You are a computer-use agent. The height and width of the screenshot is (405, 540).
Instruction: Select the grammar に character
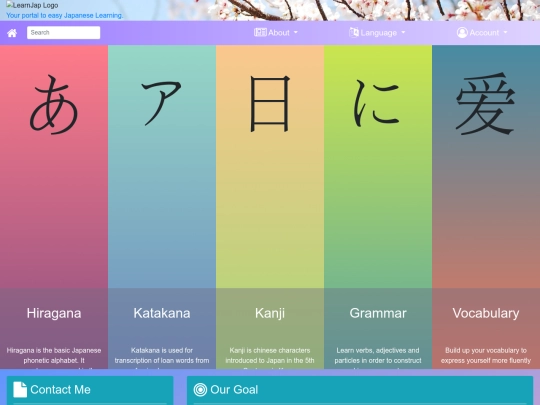click(x=377, y=103)
